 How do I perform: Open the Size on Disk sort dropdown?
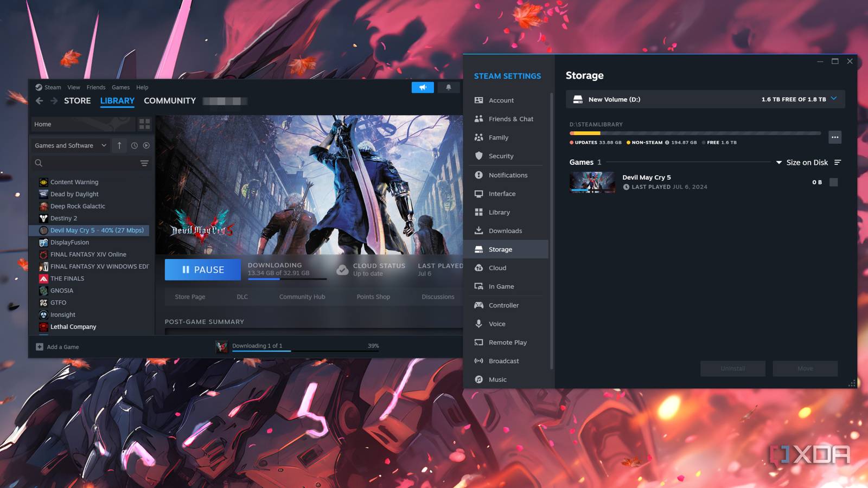(x=802, y=163)
